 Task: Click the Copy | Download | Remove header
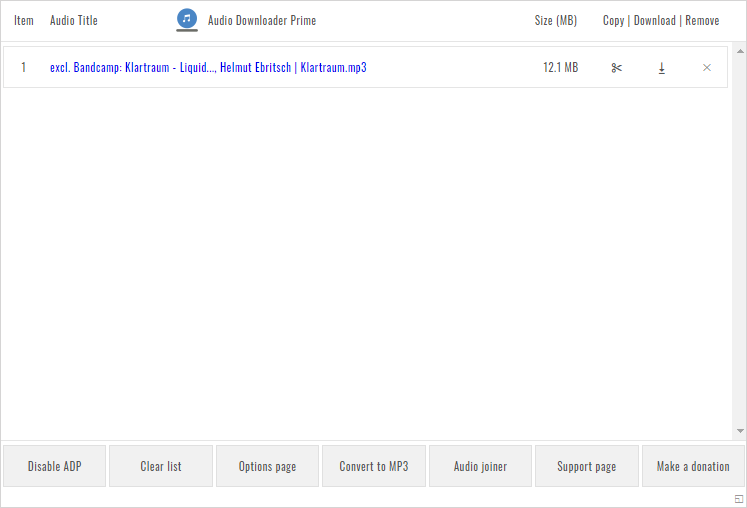(x=661, y=20)
